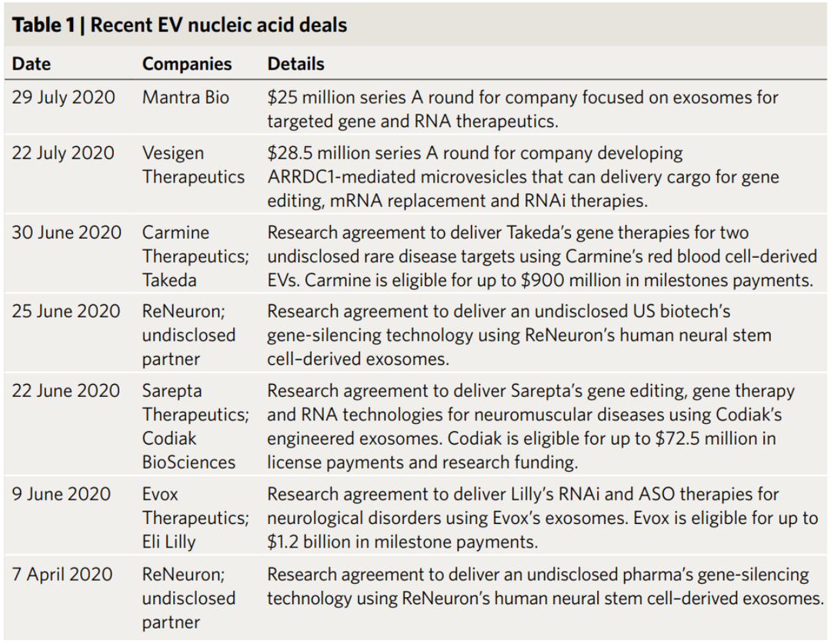Image resolution: width=831 pixels, height=644 pixels.
Task: Select the "22 July 2020" date cell
Action: click(x=63, y=153)
